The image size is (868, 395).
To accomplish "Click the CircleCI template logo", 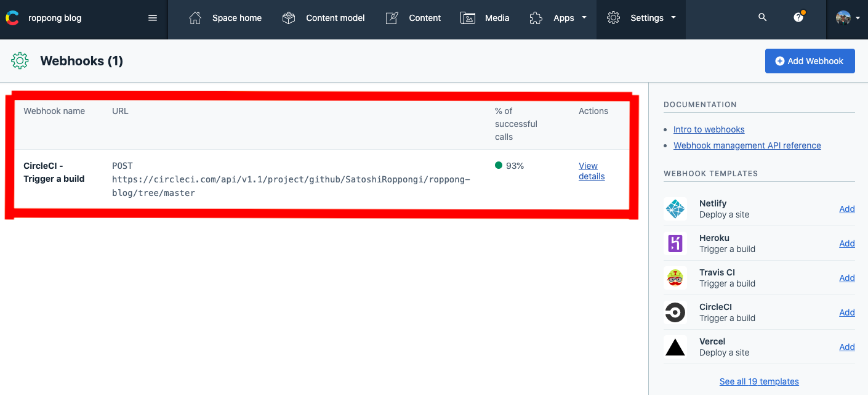I will [675, 312].
